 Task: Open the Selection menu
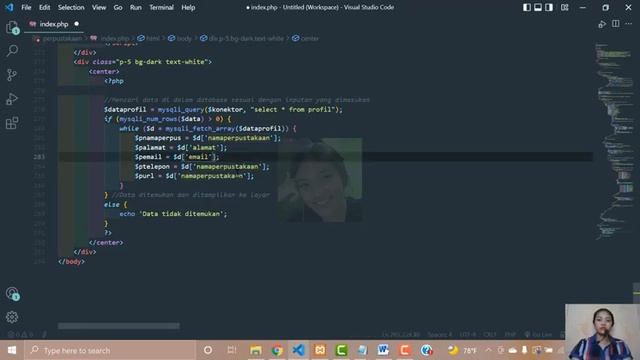pyautogui.click(x=71, y=7)
